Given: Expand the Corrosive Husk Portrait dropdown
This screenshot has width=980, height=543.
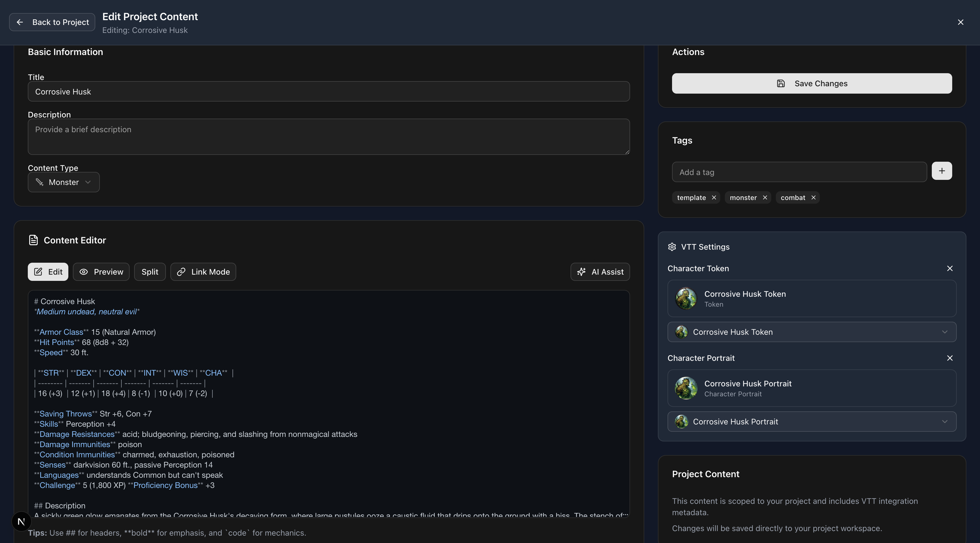Looking at the screenshot, I should (x=812, y=422).
